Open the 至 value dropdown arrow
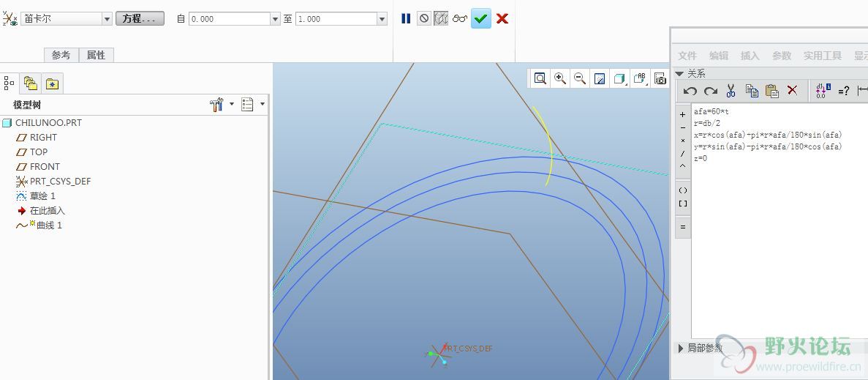868x380 pixels. (x=382, y=19)
